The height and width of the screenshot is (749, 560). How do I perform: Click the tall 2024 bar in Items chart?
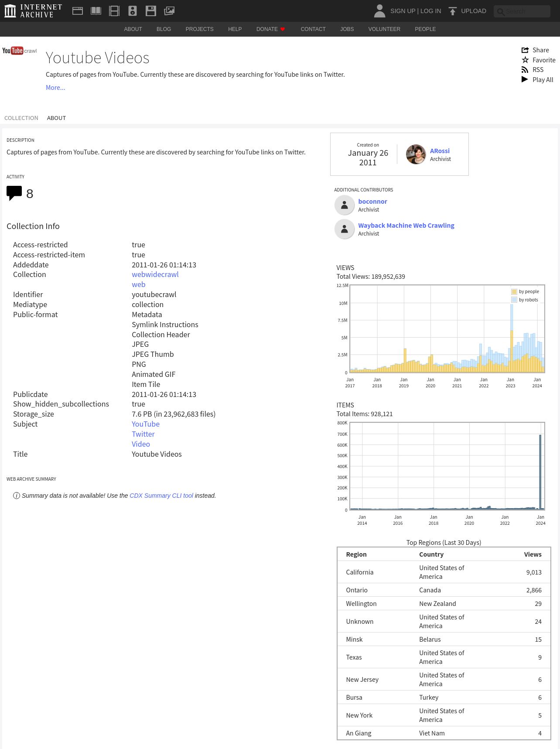[x=540, y=472]
